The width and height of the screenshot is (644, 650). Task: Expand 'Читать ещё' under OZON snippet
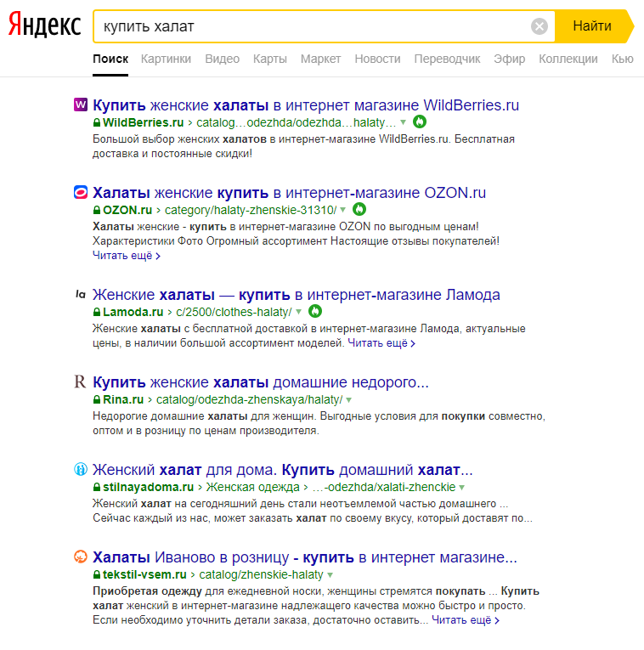tap(127, 256)
